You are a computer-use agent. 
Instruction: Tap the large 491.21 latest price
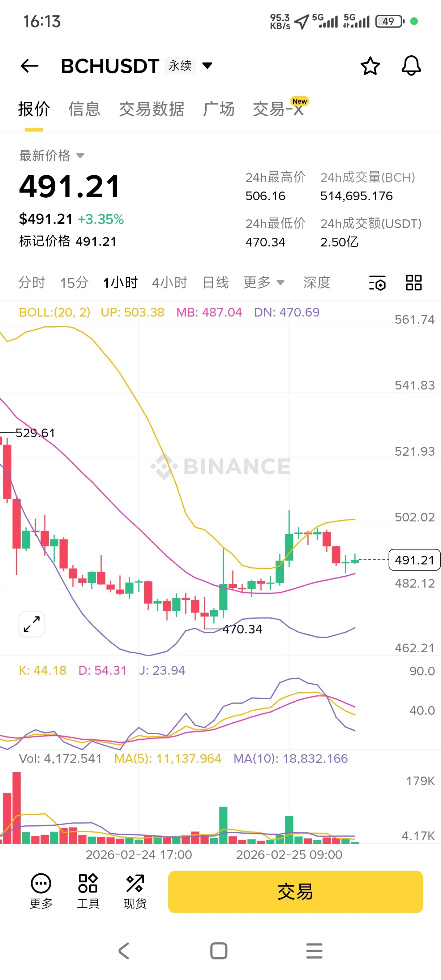(x=70, y=186)
